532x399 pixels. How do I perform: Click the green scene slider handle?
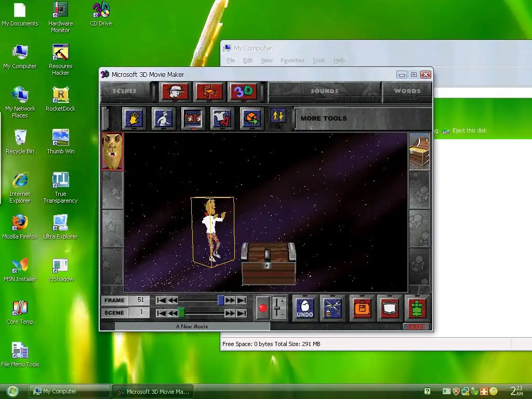click(181, 313)
